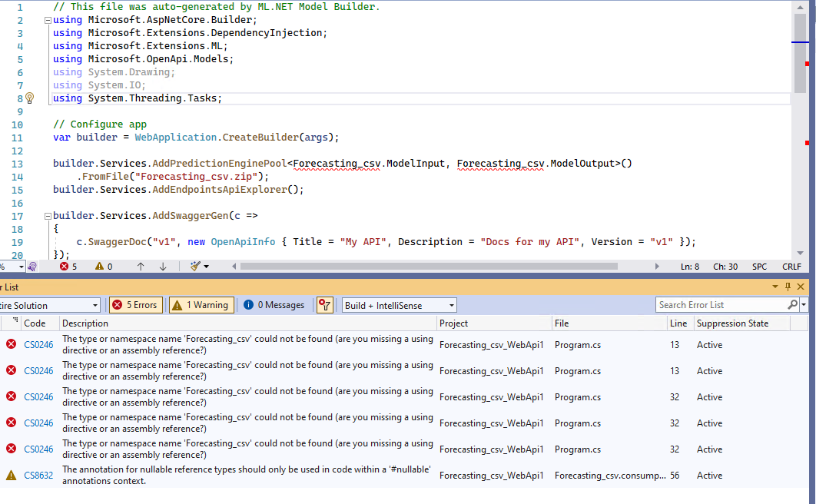Image resolution: width=816 pixels, height=504 pixels.
Task: Open the fourth CS0246 error code link
Action: click(x=38, y=423)
